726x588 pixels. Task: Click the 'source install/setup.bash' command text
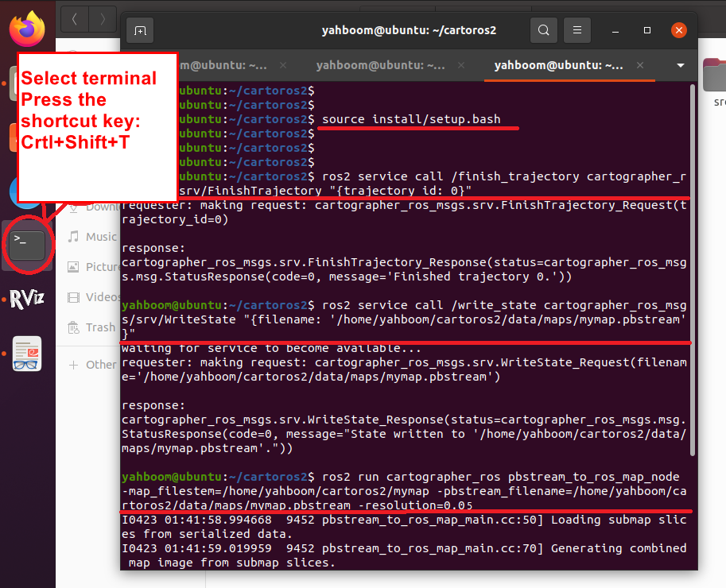click(411, 119)
